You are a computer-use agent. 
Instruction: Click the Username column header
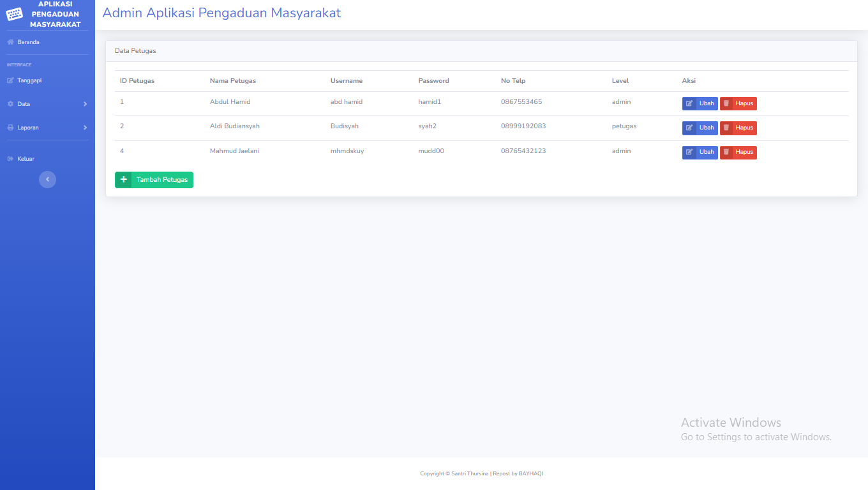pos(347,81)
